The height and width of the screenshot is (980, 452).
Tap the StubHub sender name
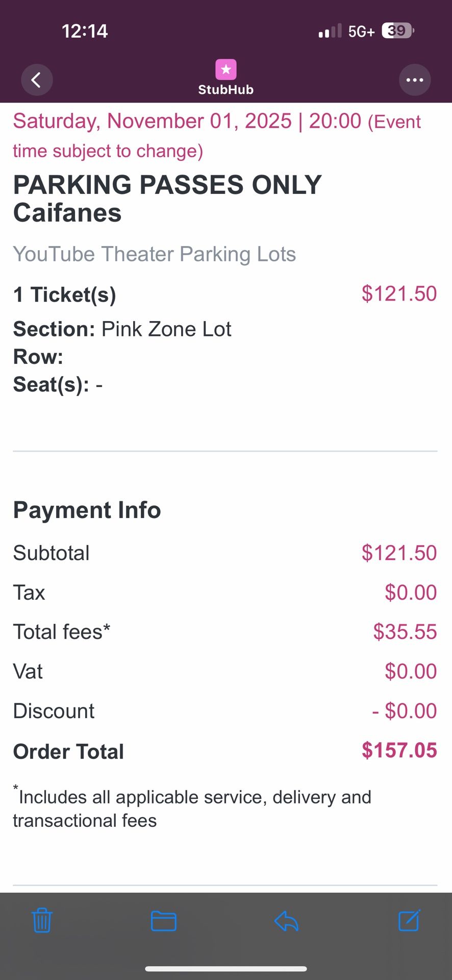pyautogui.click(x=225, y=90)
